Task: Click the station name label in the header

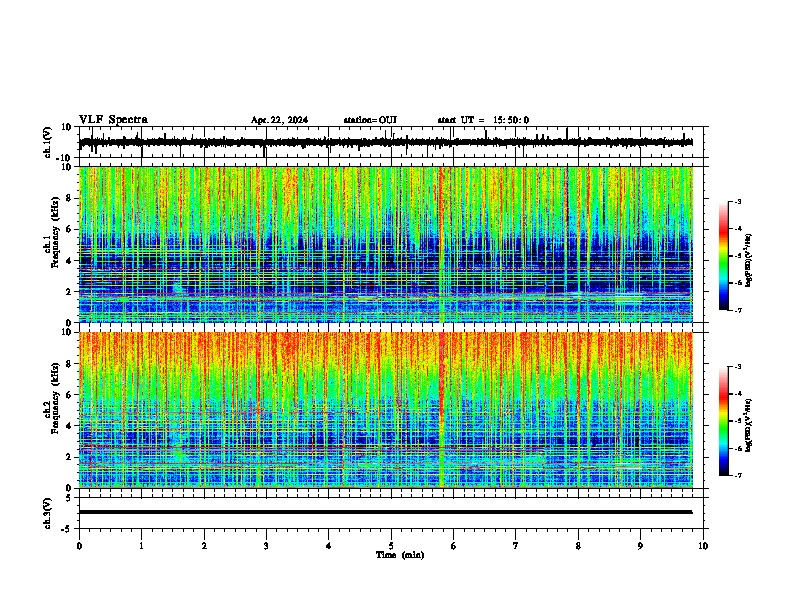Action: pyautogui.click(x=370, y=120)
